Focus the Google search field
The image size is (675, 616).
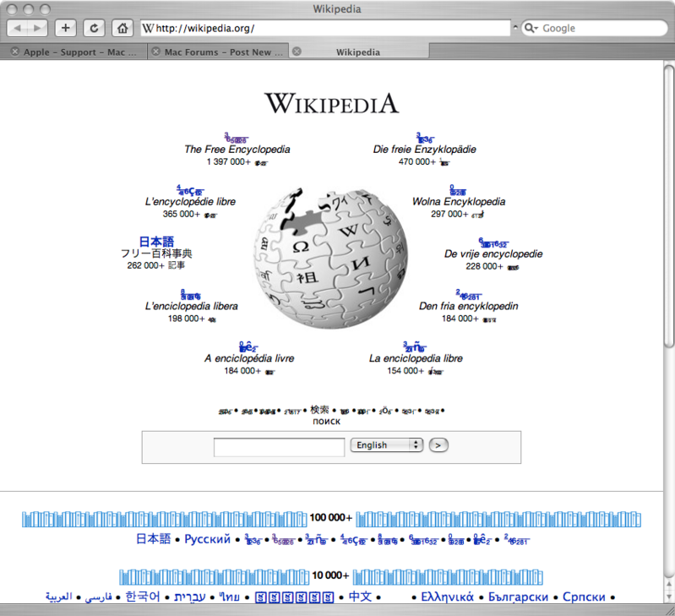595,29
